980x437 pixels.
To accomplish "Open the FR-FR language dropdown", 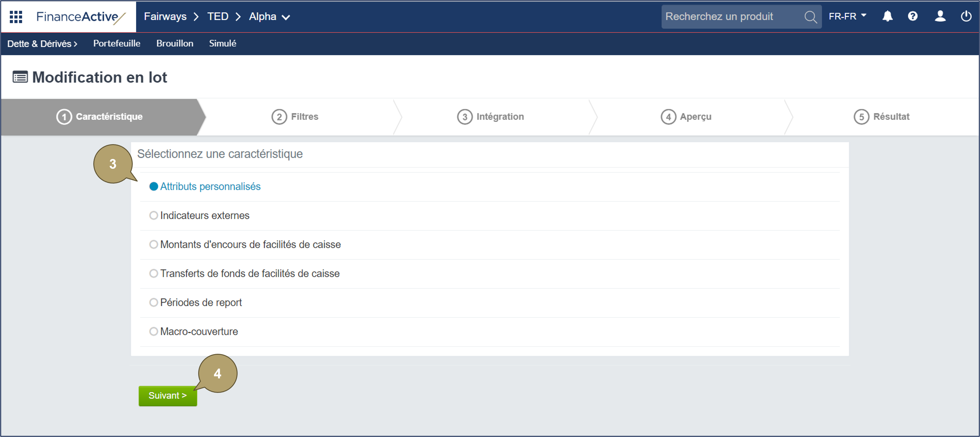I will [847, 16].
